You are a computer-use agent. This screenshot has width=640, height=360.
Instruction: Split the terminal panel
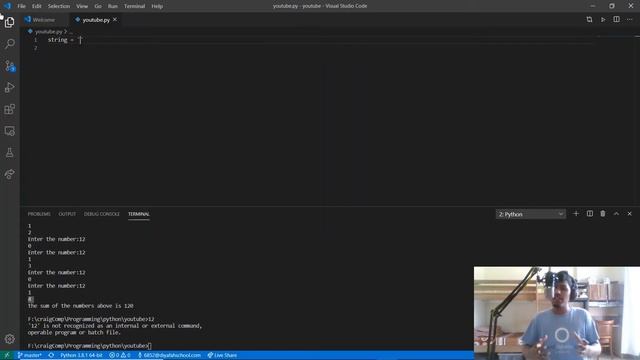pyautogui.click(x=590, y=213)
